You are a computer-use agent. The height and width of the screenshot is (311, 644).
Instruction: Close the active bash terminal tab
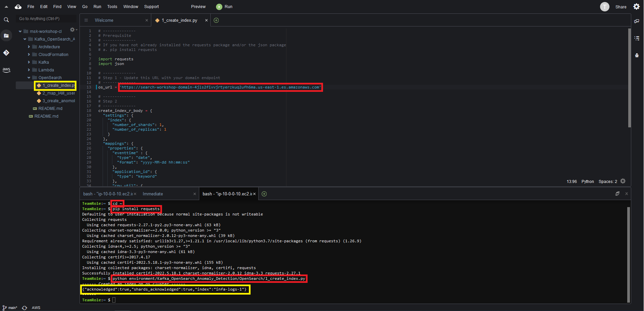click(254, 194)
